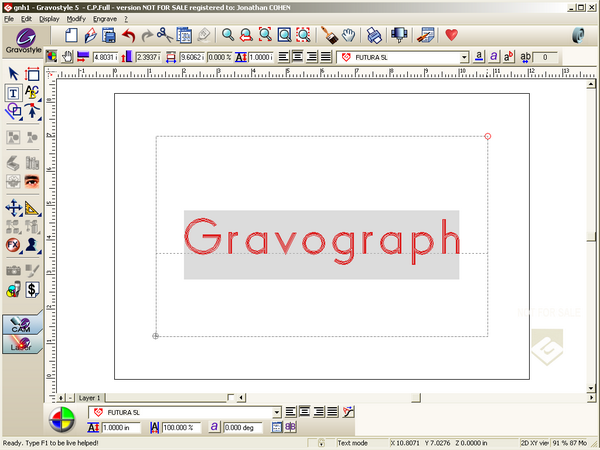Toggle left text alignment in top bar
The width and height of the screenshot is (600, 450).
pos(284,57)
